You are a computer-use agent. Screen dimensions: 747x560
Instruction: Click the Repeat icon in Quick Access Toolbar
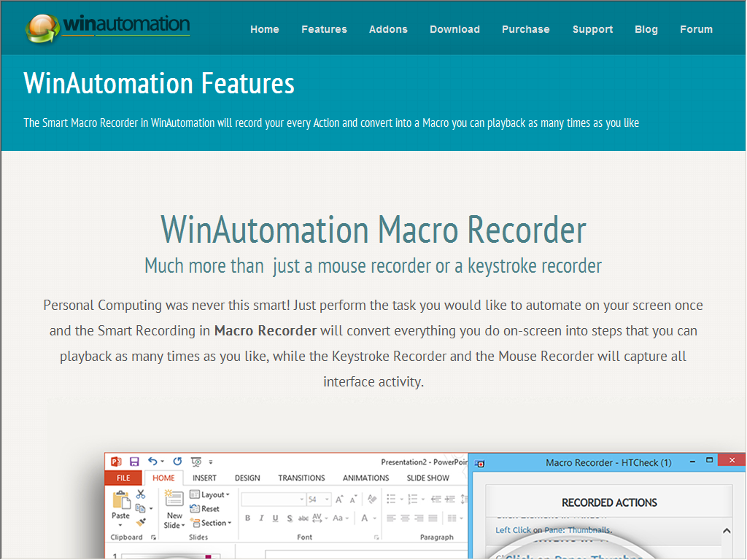tap(177, 461)
